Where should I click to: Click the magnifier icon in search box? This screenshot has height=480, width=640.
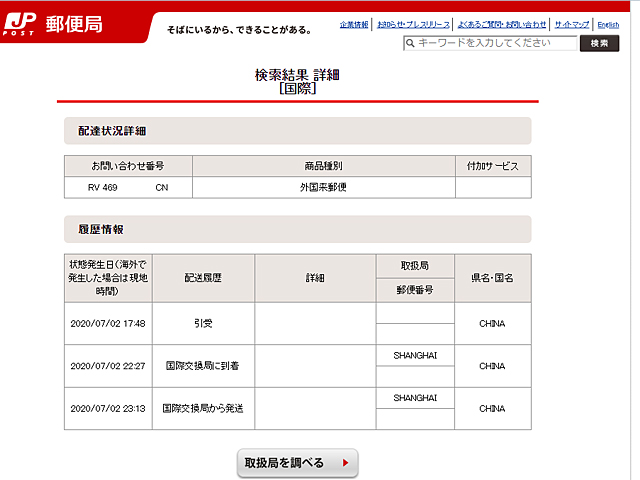click(x=410, y=43)
